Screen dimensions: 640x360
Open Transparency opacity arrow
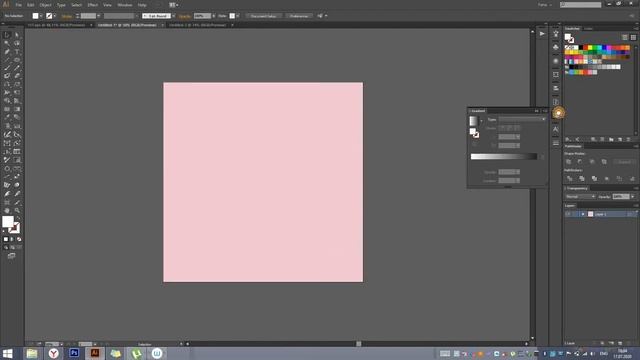(x=633, y=197)
